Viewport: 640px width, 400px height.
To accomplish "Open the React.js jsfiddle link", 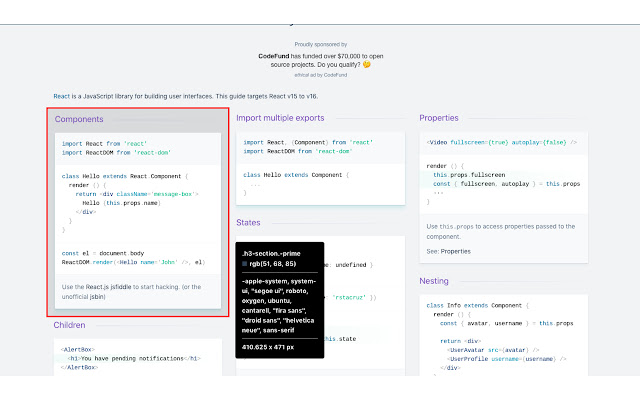I will (108, 287).
